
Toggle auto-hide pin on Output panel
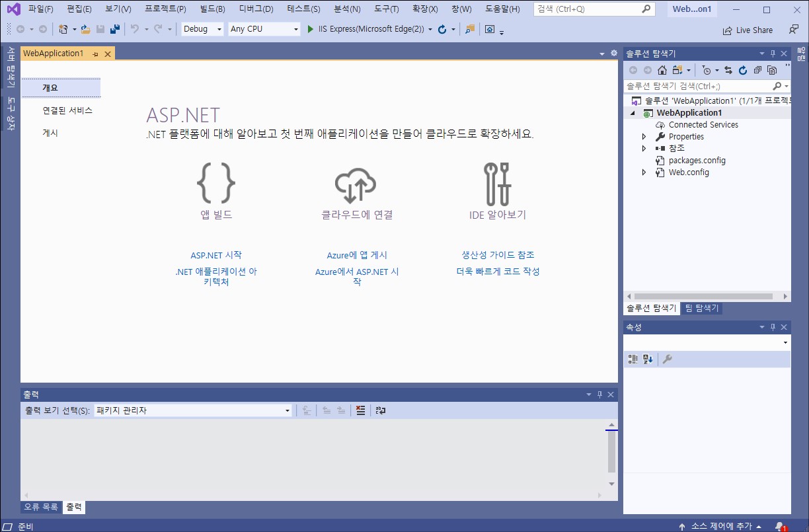point(599,395)
